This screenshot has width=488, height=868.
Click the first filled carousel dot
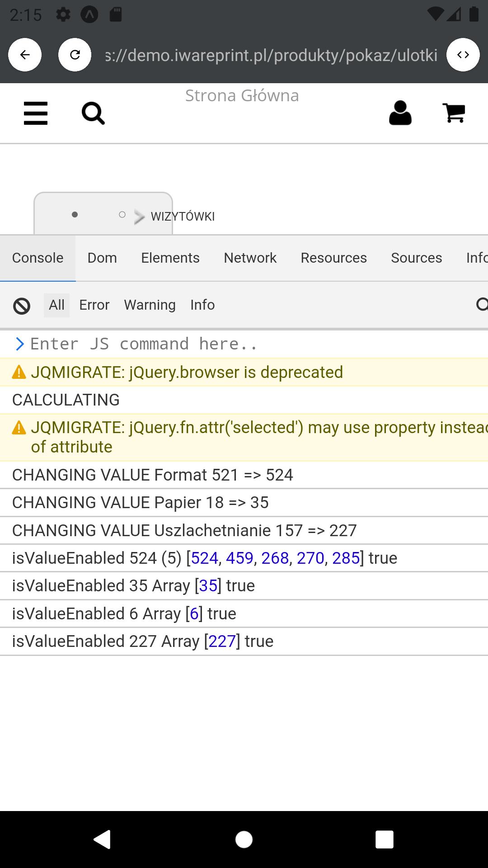75,215
